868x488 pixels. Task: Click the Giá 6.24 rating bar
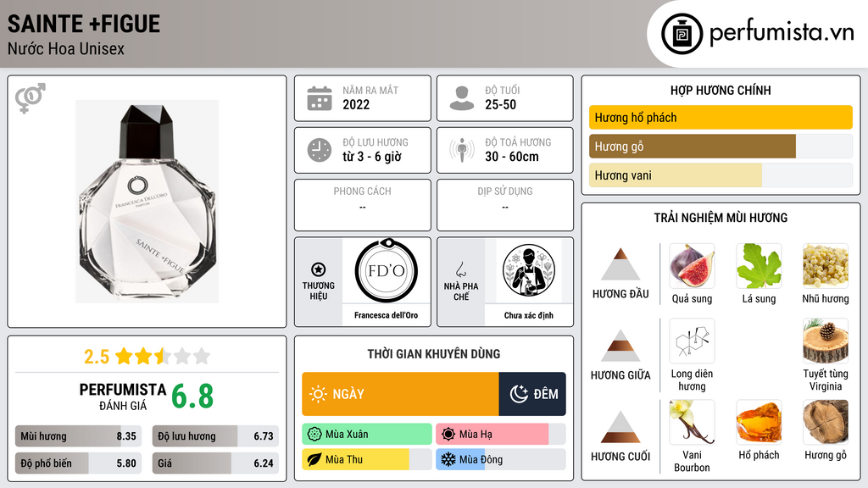coord(215,463)
